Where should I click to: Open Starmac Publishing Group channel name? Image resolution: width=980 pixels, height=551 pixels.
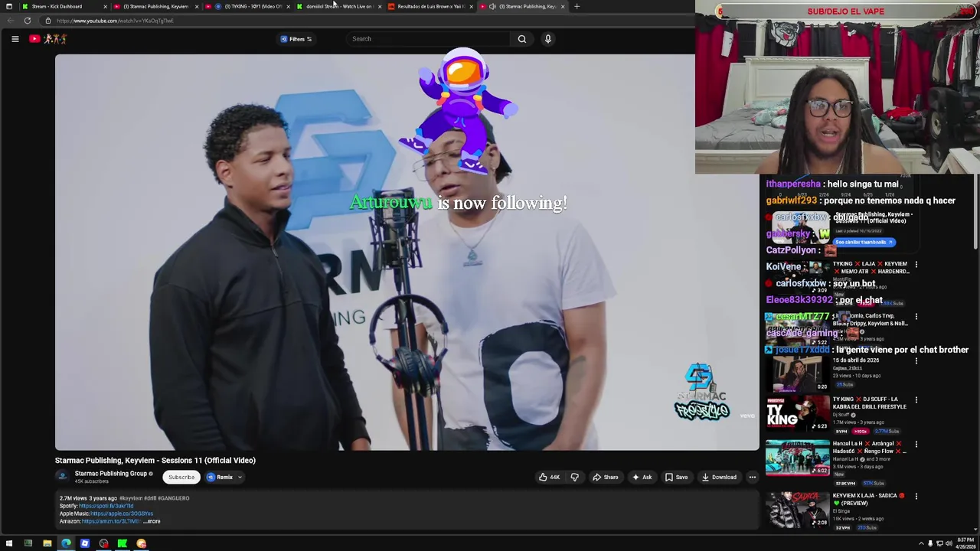[x=111, y=474]
